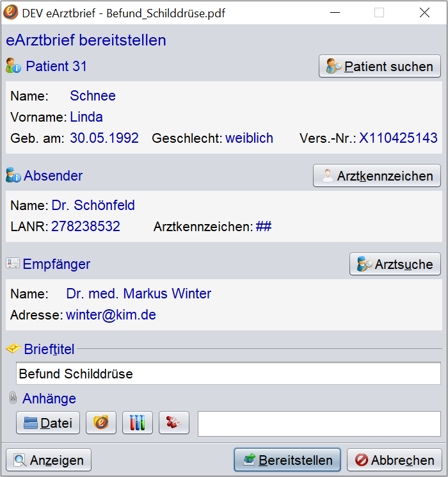This screenshot has width=448, height=477.
Task: Click the empty attachments list field
Action: coord(319,424)
